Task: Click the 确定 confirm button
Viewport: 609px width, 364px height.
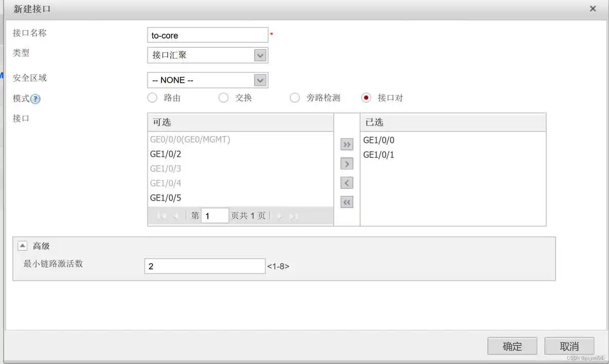Action: pyautogui.click(x=512, y=346)
